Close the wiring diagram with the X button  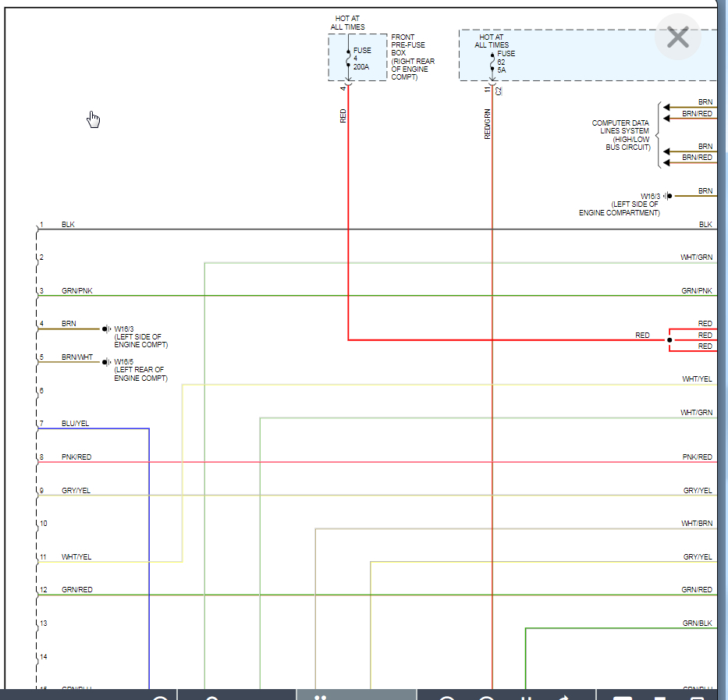677,37
